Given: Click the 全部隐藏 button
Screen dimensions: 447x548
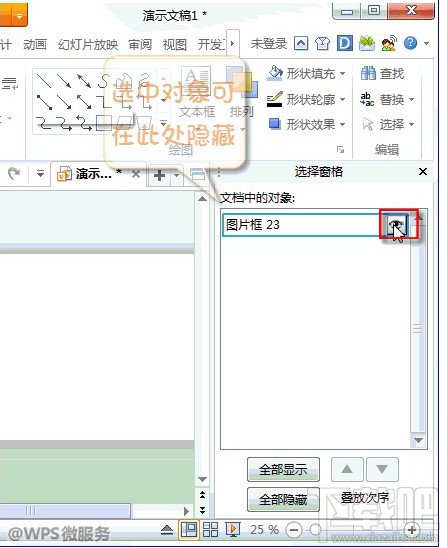Looking at the screenshot, I should (x=283, y=499).
